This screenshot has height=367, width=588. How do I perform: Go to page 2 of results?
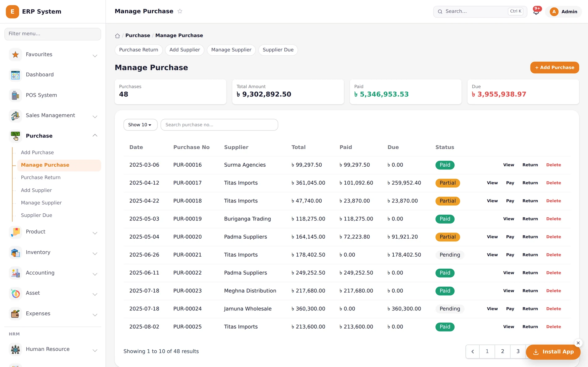coord(502,352)
